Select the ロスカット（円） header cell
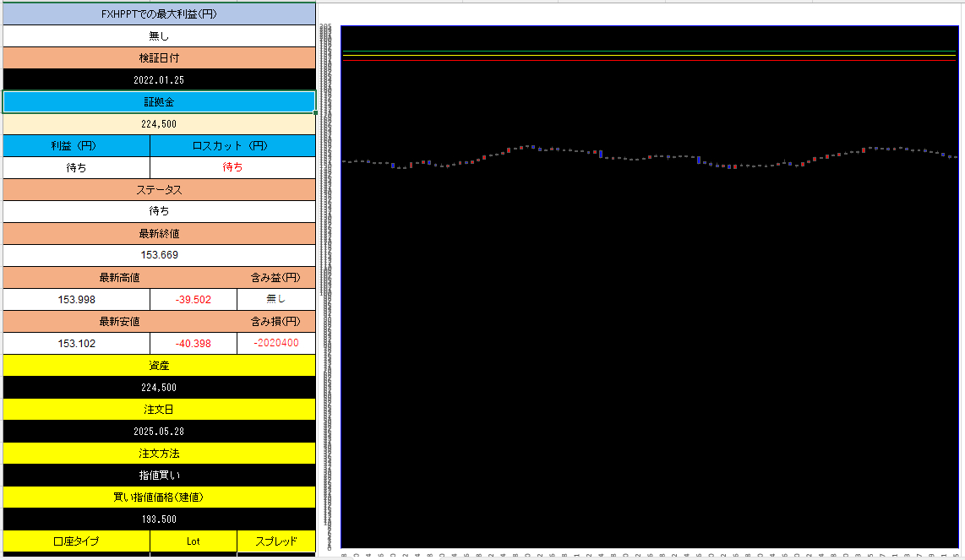 tap(232, 145)
